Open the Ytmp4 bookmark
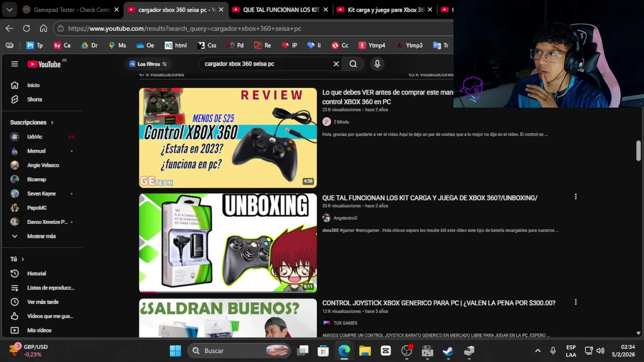 (372, 45)
